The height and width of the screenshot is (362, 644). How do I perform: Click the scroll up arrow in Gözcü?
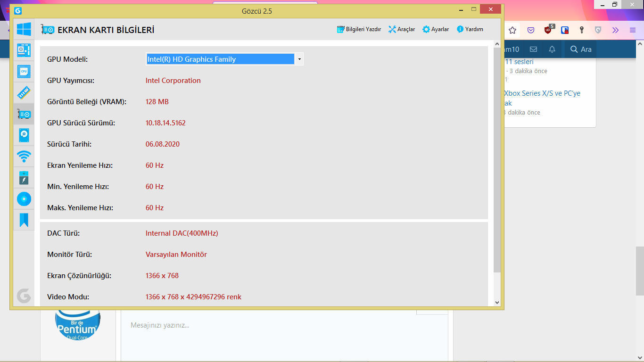[x=497, y=44]
